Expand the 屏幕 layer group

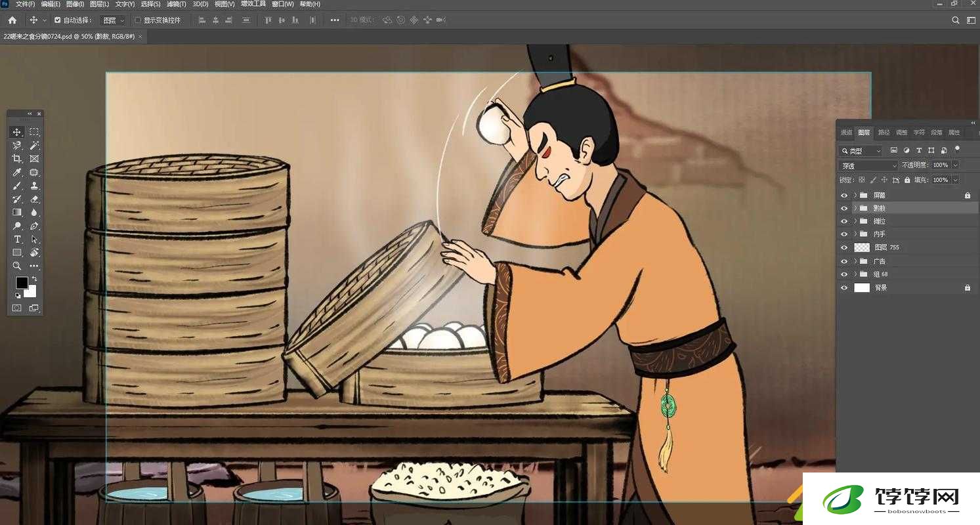855,195
